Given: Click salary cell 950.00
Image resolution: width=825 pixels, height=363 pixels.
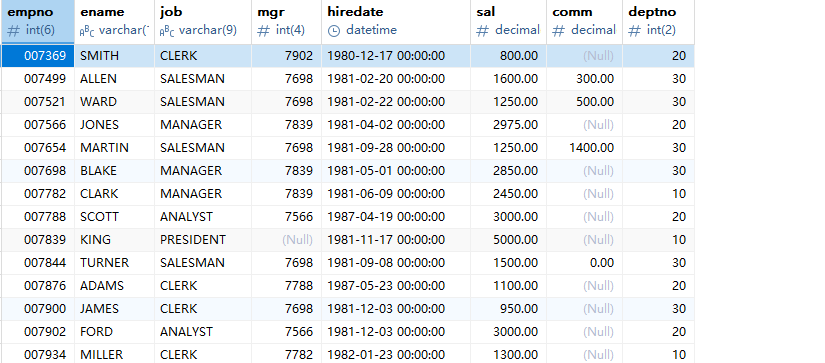Looking at the screenshot, I should (x=508, y=309).
